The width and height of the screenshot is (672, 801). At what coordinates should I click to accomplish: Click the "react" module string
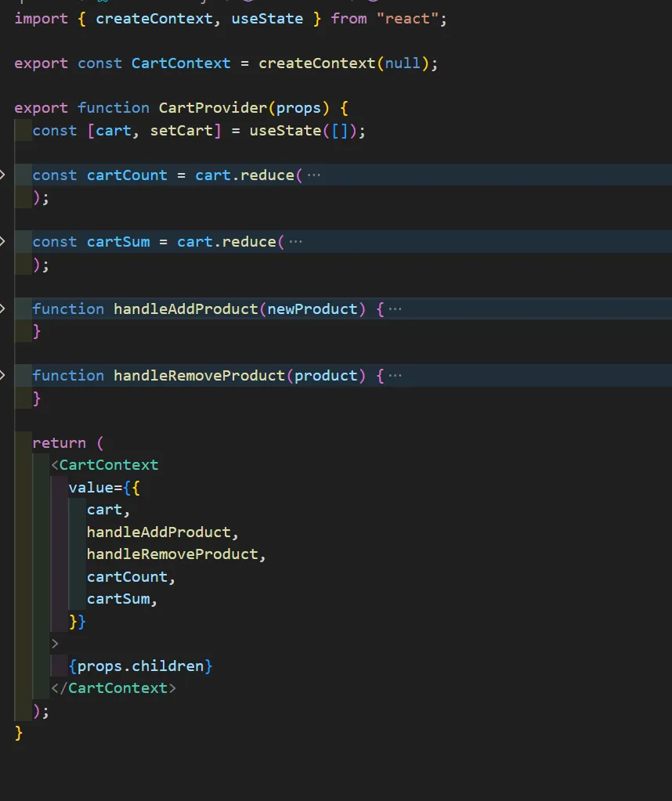click(407, 18)
